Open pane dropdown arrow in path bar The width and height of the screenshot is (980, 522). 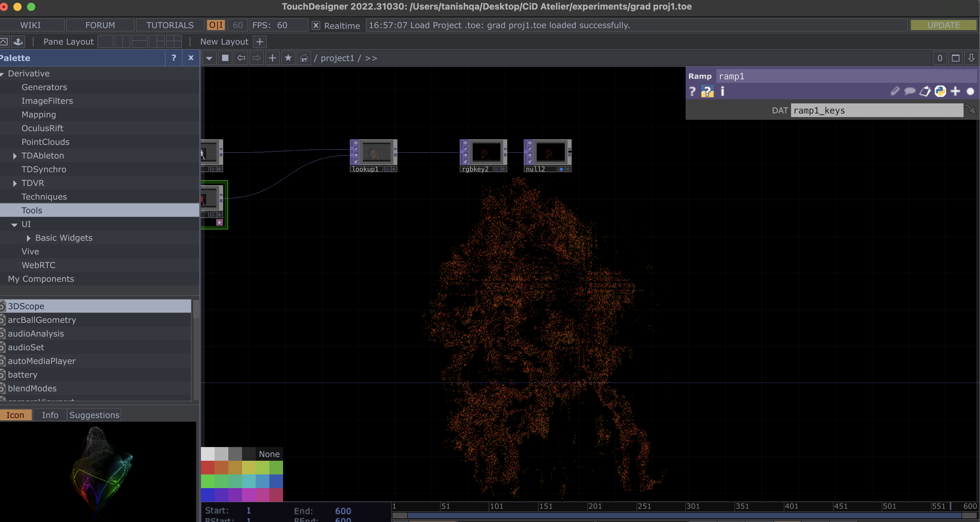coord(209,58)
